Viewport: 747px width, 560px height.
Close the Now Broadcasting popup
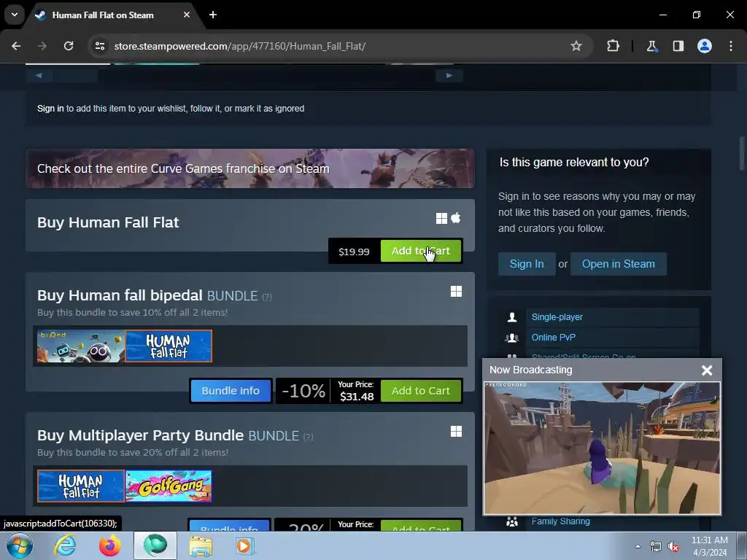coord(707,370)
